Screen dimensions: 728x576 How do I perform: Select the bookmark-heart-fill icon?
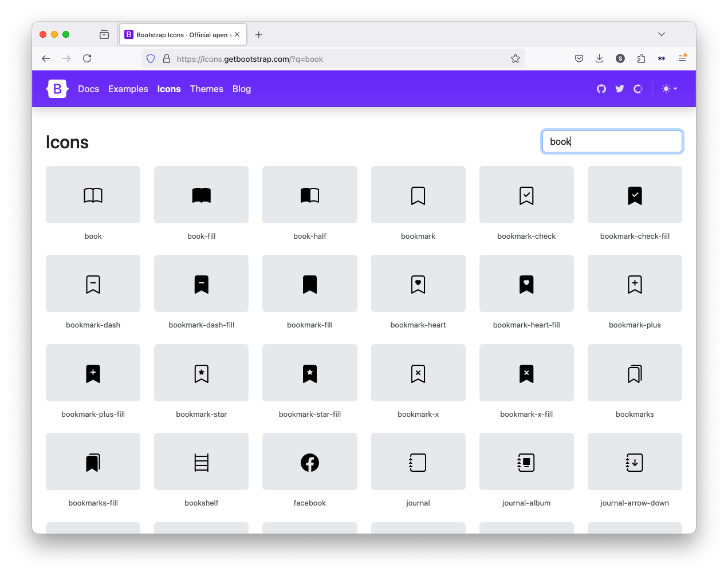[526, 284]
